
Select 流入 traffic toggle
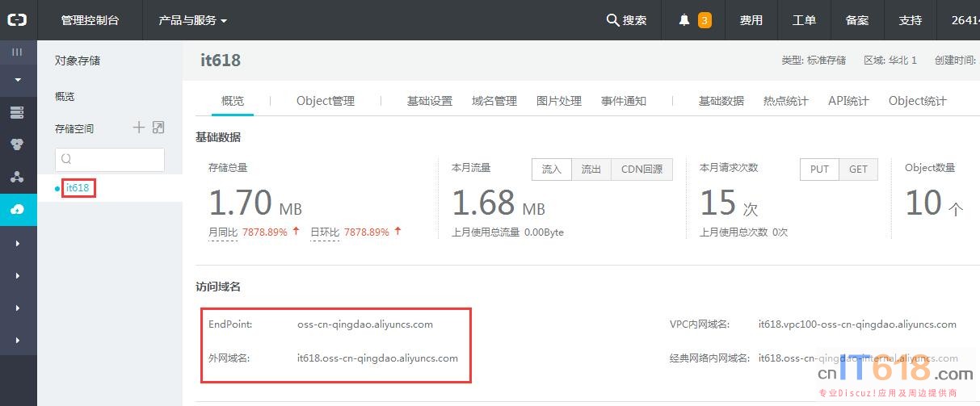552,169
